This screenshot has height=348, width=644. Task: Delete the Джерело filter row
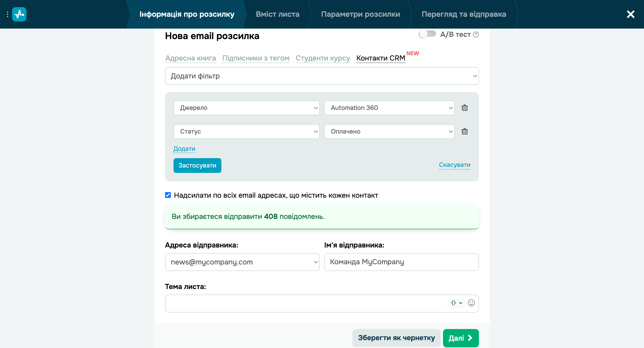(464, 108)
